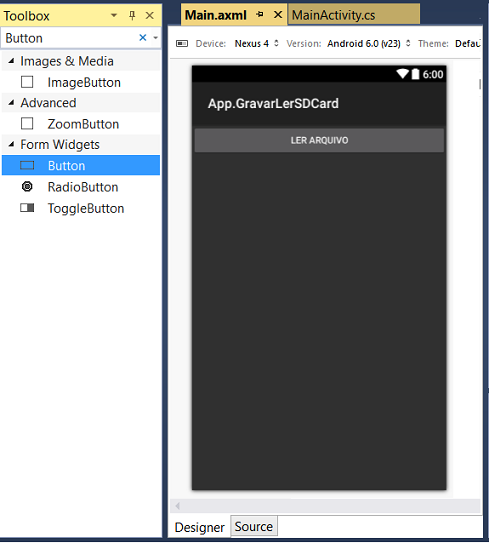Click the LER ARQUIVO button in designer
Image resolution: width=489 pixels, height=543 pixels.
319,140
